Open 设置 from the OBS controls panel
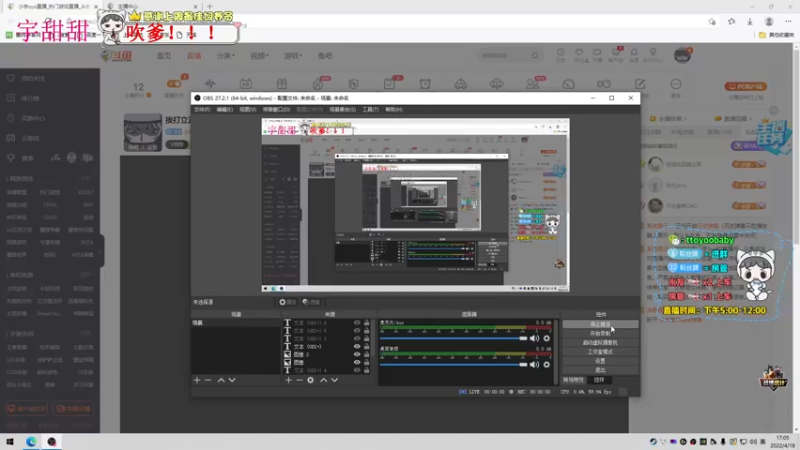Image resolution: width=800 pixels, height=450 pixels. (600, 361)
